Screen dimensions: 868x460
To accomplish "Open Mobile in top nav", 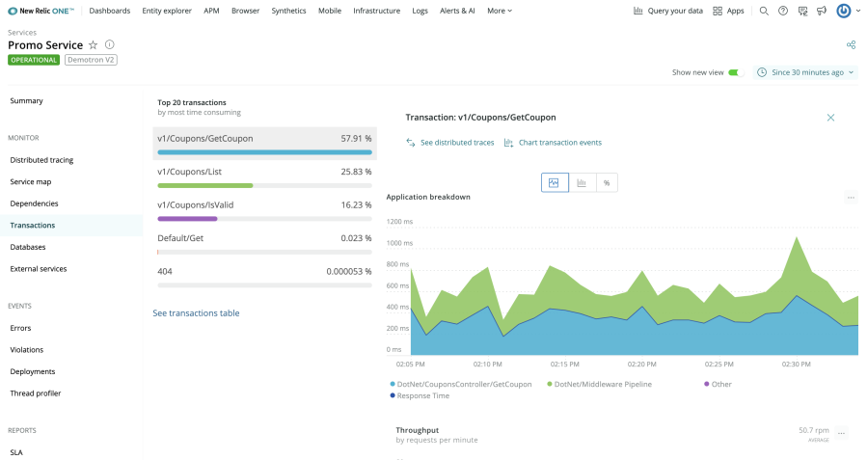I will (330, 11).
